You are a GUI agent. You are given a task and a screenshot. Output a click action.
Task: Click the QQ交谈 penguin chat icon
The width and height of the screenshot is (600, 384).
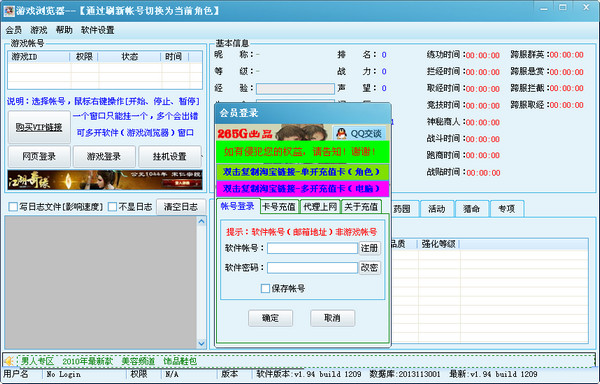341,133
